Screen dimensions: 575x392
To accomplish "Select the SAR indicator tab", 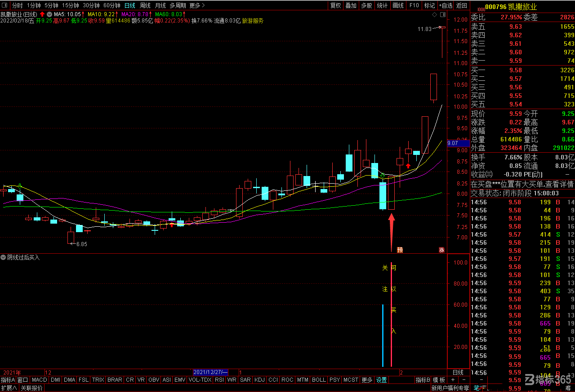I will (245, 380).
